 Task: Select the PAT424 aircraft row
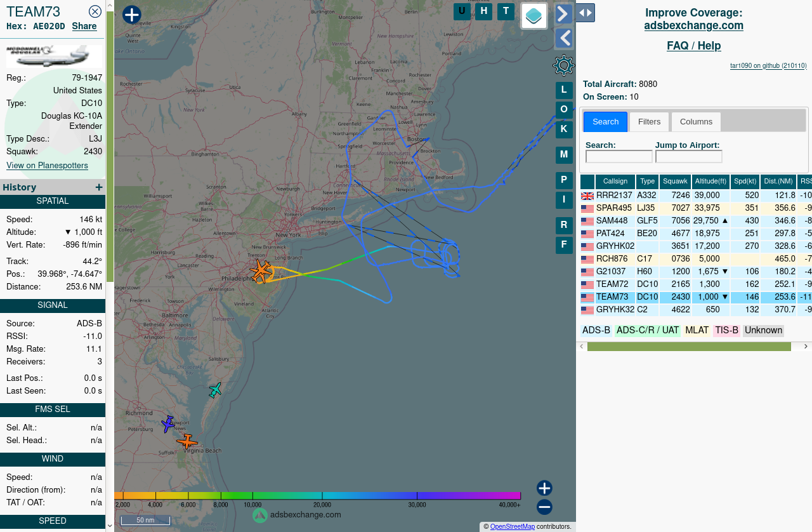click(696, 234)
